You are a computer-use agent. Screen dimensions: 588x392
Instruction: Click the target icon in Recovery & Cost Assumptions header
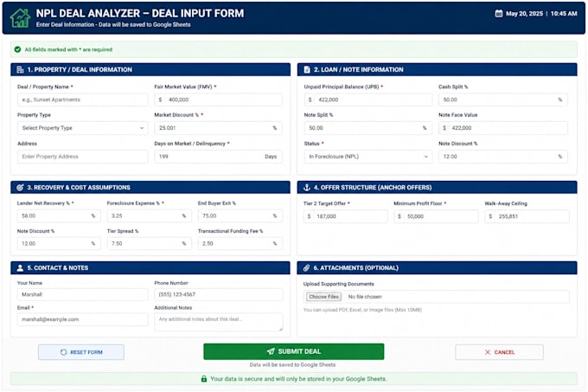(x=20, y=188)
